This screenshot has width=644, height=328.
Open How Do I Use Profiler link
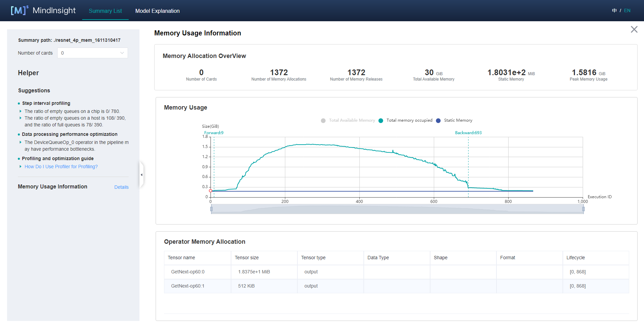click(61, 167)
